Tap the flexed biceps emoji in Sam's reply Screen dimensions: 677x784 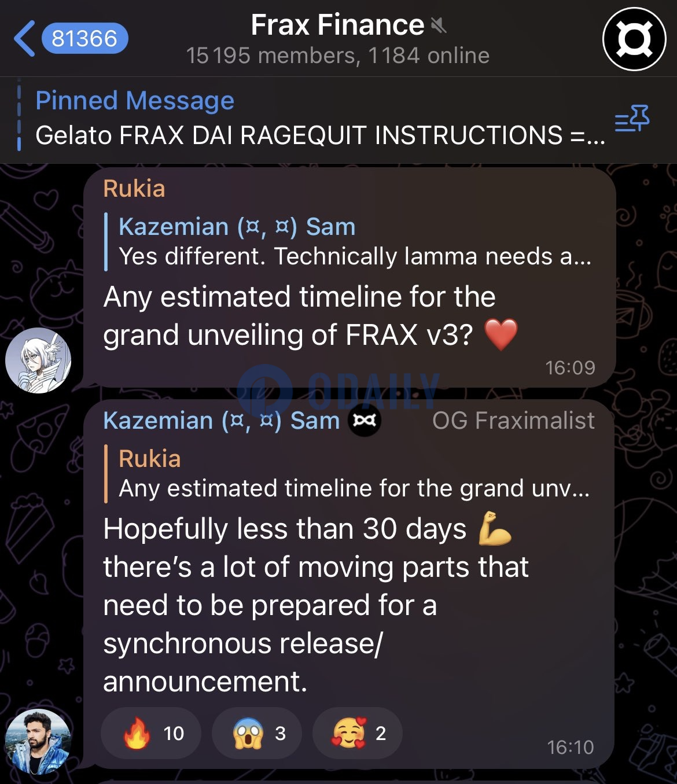pyautogui.click(x=495, y=528)
